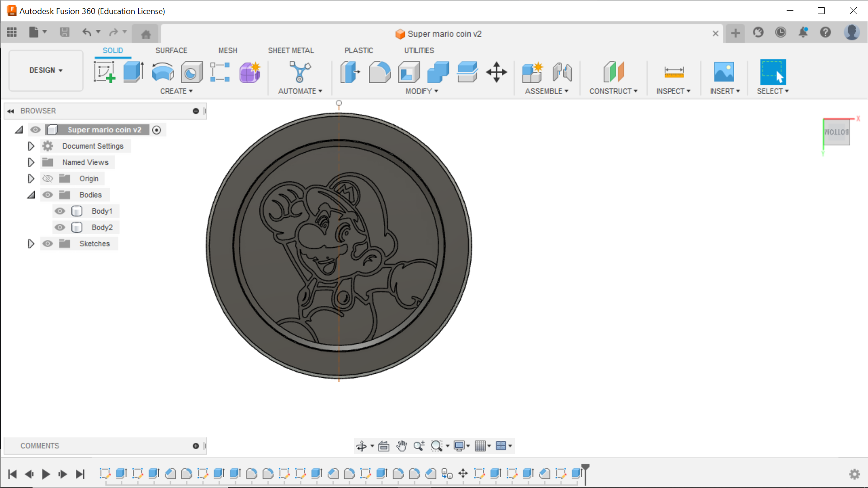The image size is (868, 488).
Task: Undo the last action
Action: click(87, 32)
